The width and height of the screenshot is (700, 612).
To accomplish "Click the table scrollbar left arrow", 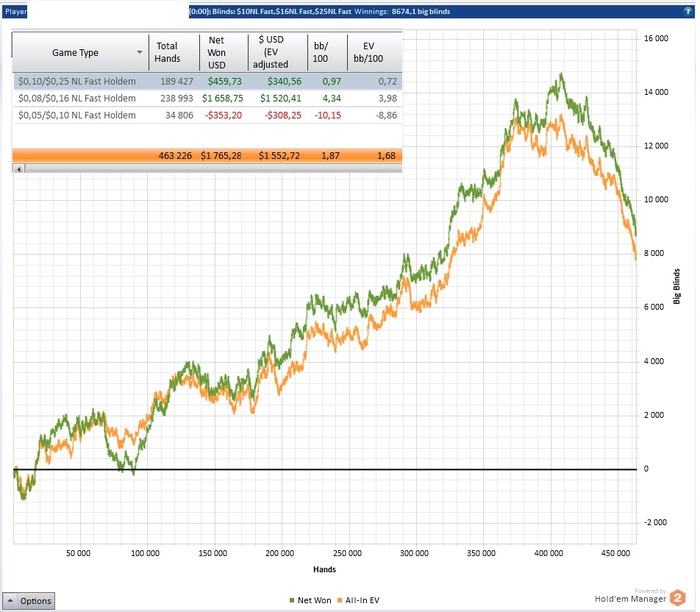I will point(19,169).
